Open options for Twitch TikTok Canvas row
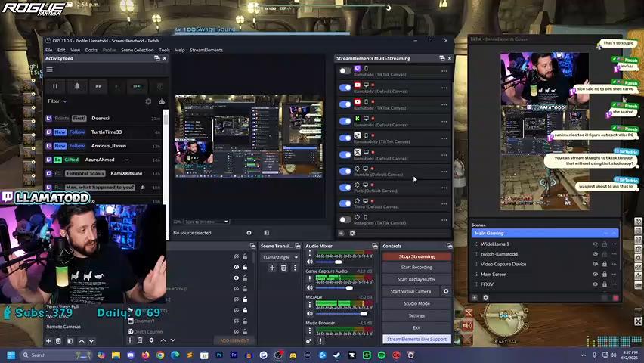This screenshot has height=363, width=644. (444, 70)
